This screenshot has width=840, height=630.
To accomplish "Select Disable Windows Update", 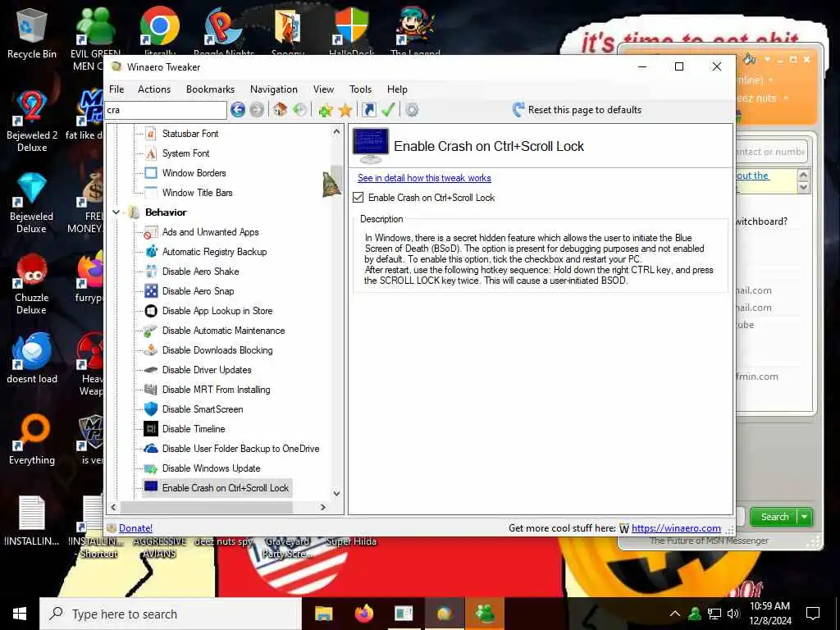I will [211, 468].
